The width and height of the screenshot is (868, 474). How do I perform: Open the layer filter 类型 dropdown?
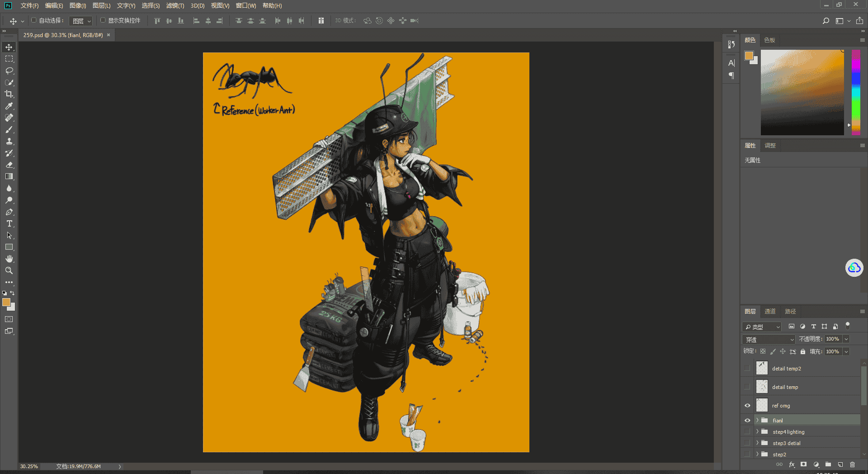762,327
